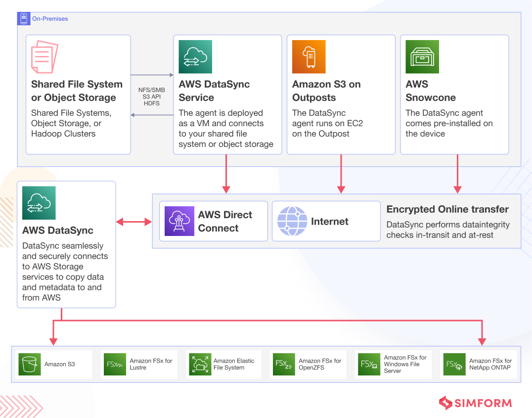
Task: Click the AWS Direct Connect label
Action: [225, 222]
